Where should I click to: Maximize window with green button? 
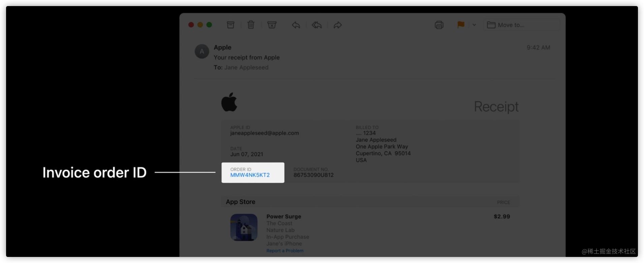click(x=209, y=25)
